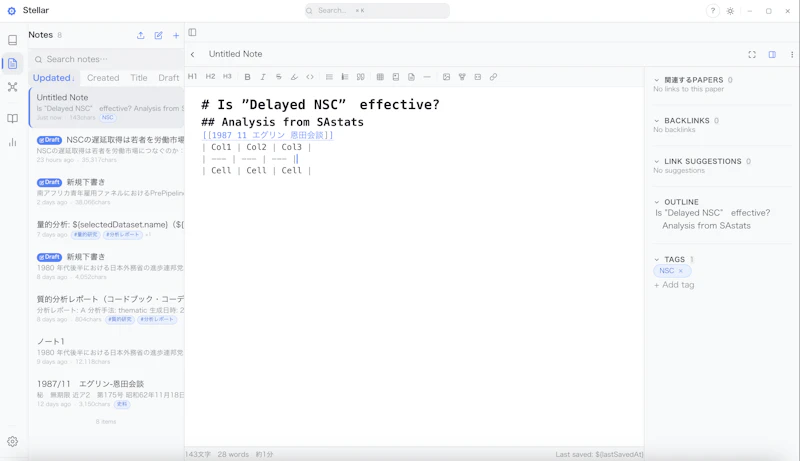Click the editable Untitled Note title
Screen dimensions: 800x461
[x=236, y=54]
